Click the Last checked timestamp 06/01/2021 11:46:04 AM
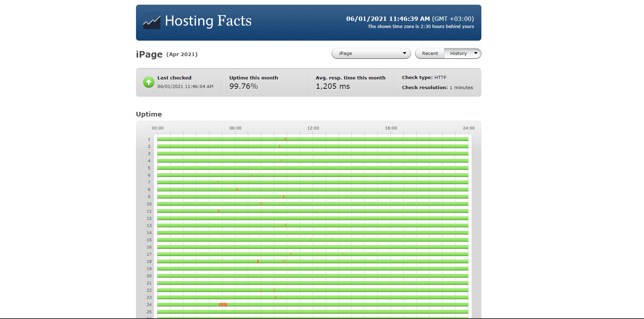644x319 pixels. pyautogui.click(x=185, y=87)
